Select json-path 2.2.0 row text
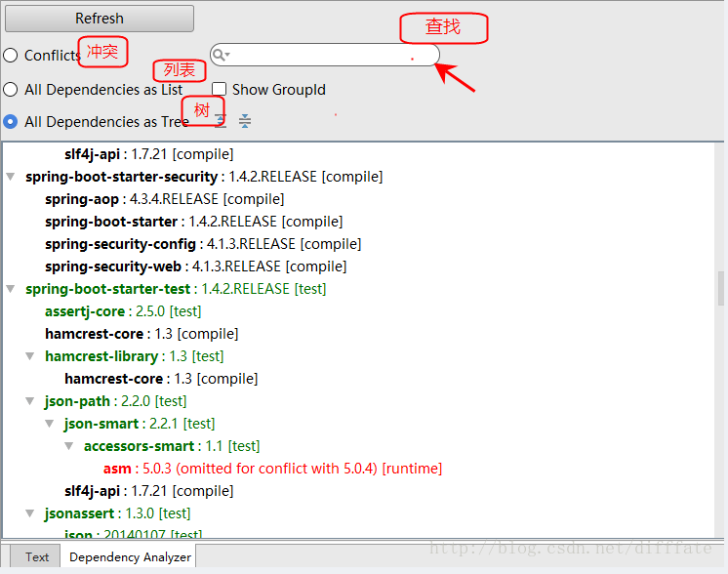 click(115, 401)
